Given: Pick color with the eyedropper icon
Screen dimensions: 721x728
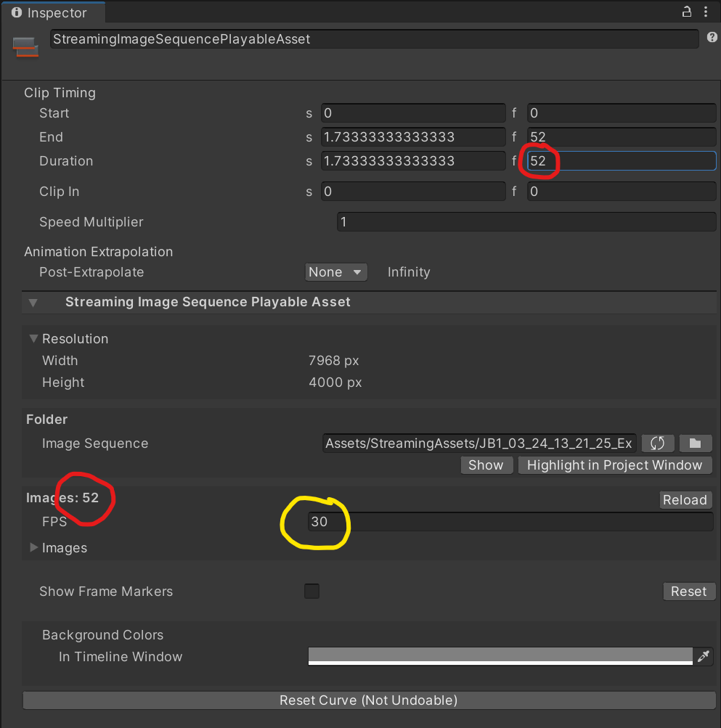Looking at the screenshot, I should click(703, 656).
